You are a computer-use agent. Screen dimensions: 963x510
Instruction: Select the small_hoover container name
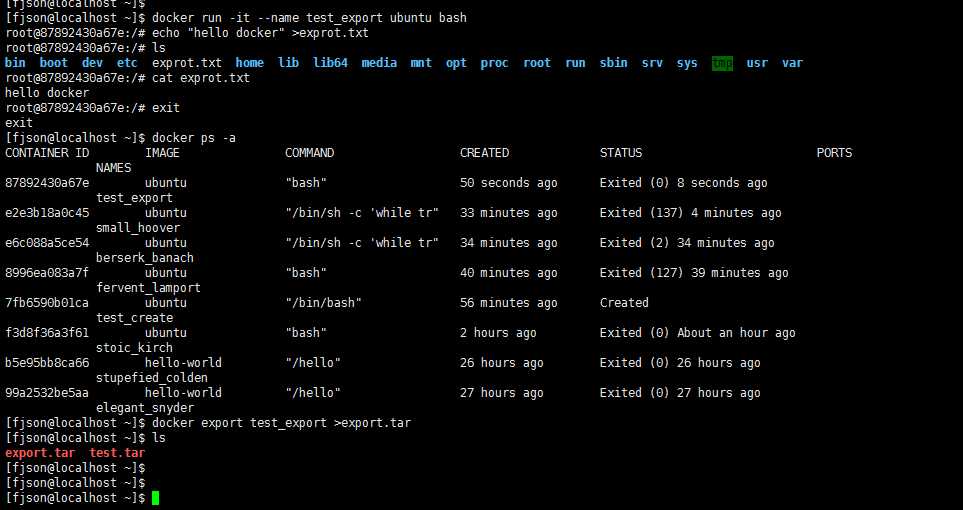(x=138, y=228)
